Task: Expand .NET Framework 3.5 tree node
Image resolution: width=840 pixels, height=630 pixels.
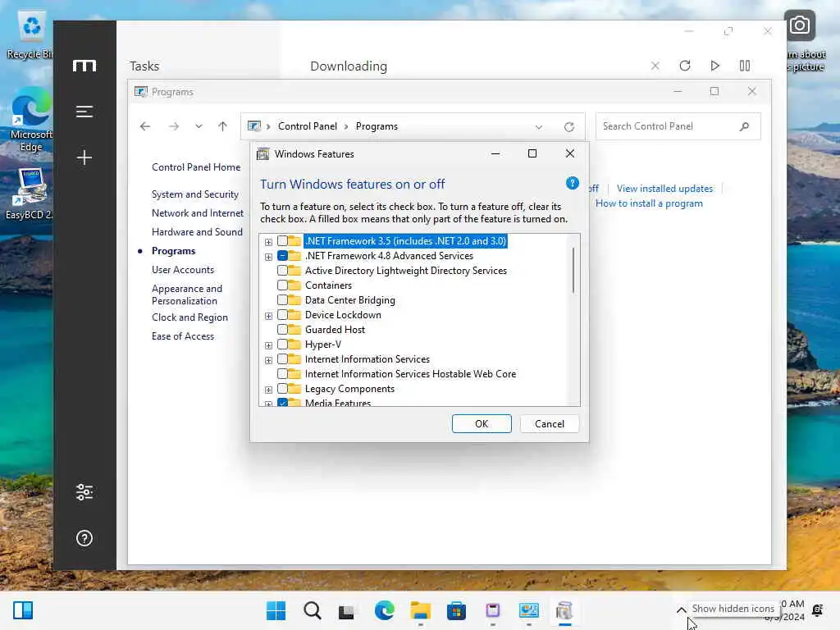Action: [x=268, y=242]
